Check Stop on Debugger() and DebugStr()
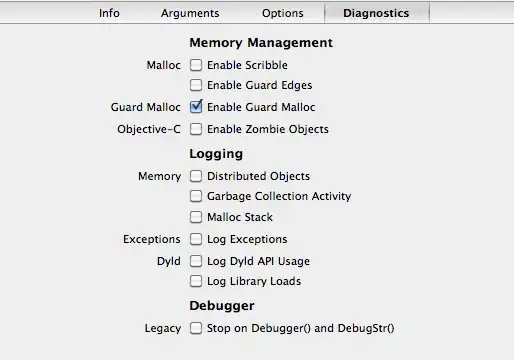This screenshot has width=514, height=360. click(196, 328)
